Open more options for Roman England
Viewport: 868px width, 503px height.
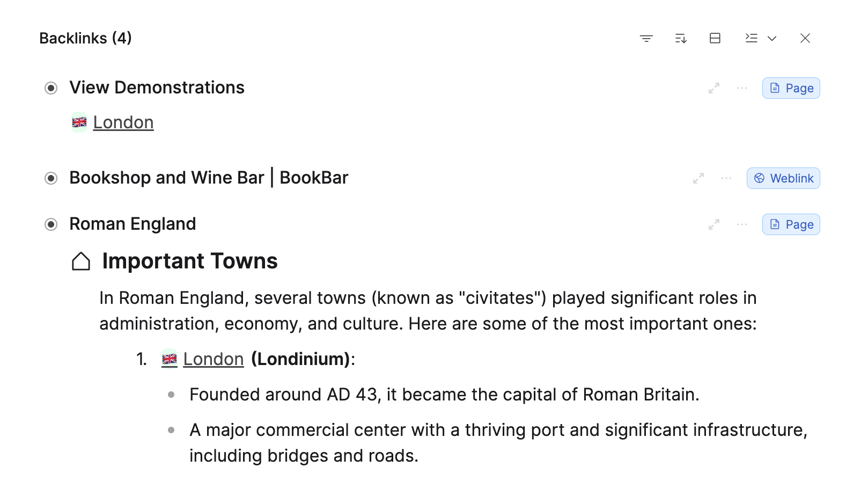tap(742, 224)
